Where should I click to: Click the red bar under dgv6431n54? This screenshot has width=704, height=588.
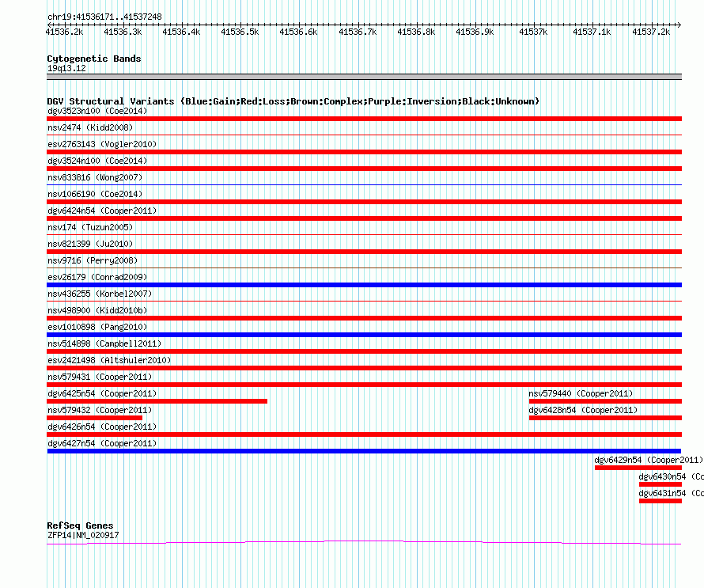click(x=660, y=501)
